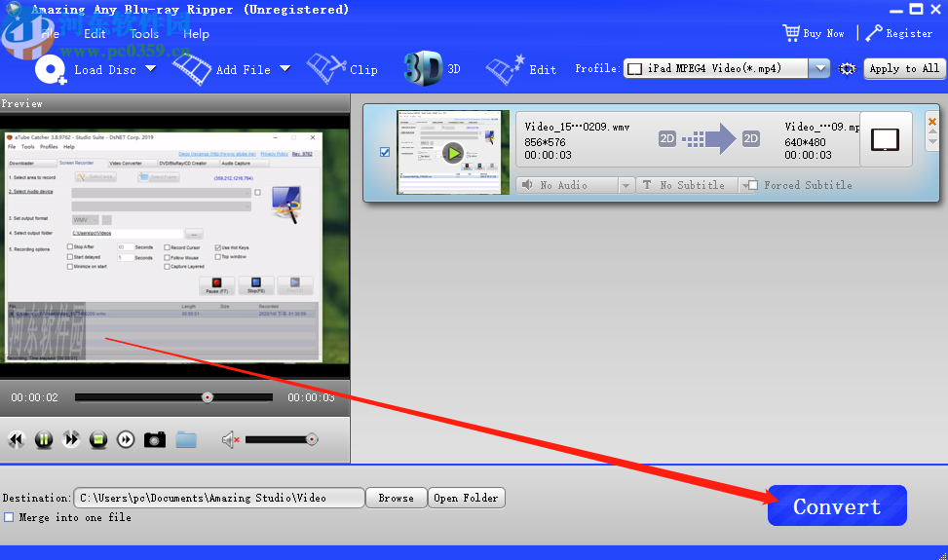The image size is (948, 560).
Task: Rewind the preview playback
Action: click(x=17, y=439)
